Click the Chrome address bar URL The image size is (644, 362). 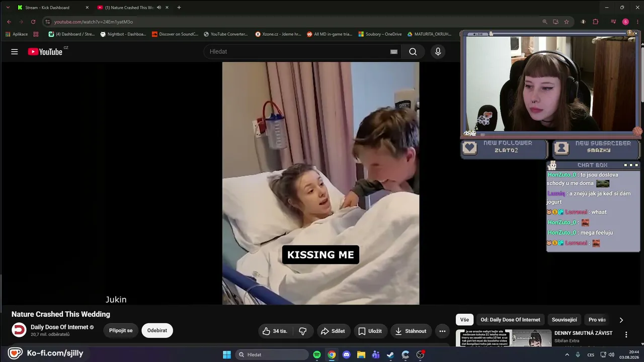[x=94, y=22]
